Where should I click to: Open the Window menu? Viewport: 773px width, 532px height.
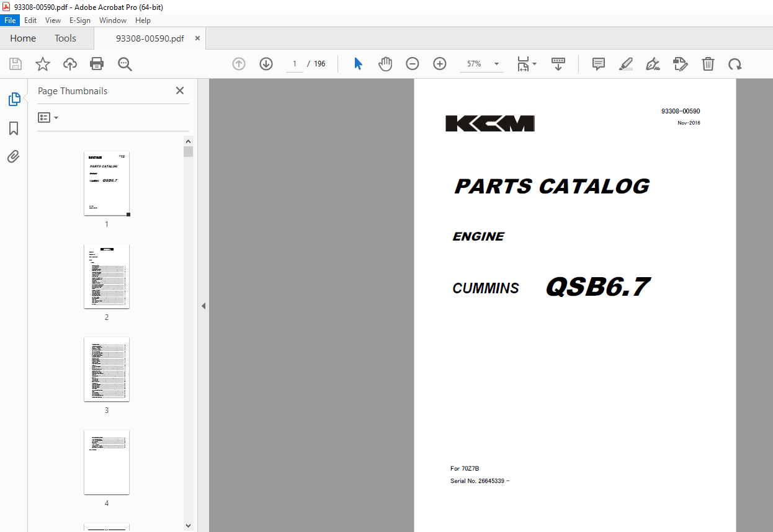pyautogui.click(x=113, y=20)
